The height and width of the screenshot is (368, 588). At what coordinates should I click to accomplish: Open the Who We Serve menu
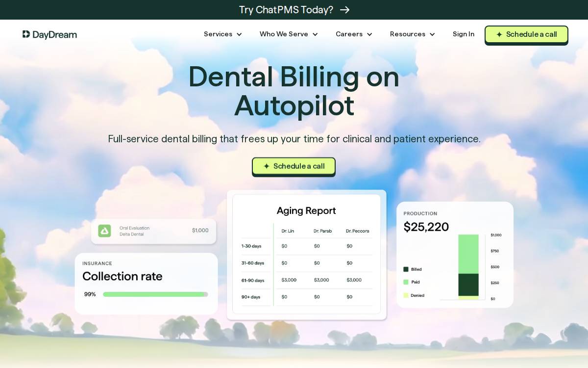point(289,34)
